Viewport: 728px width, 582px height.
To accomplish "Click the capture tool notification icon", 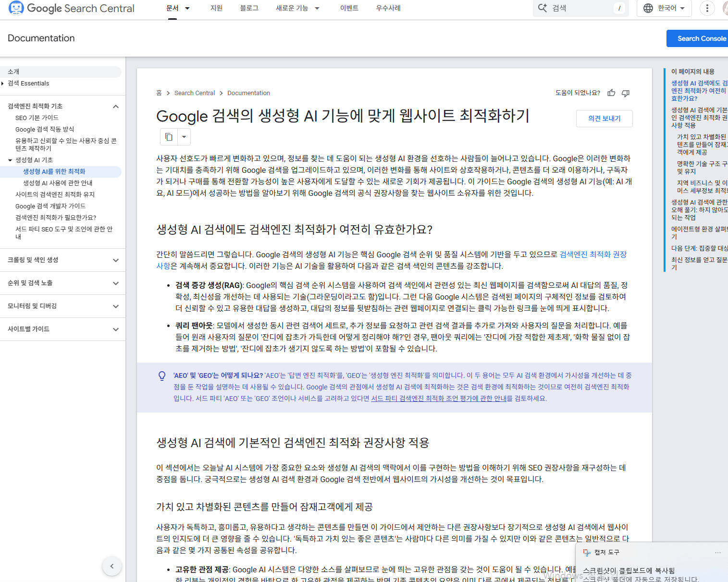I will pyautogui.click(x=587, y=552).
